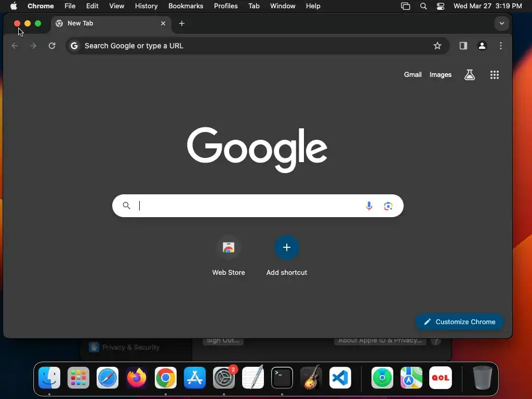Open Spotlight search in menu bar
532x399 pixels.
[x=423, y=6]
